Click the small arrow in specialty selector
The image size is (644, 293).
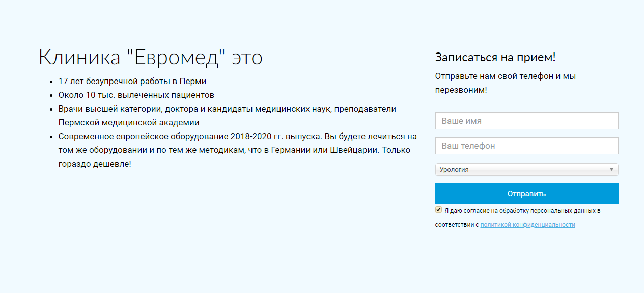(611, 170)
